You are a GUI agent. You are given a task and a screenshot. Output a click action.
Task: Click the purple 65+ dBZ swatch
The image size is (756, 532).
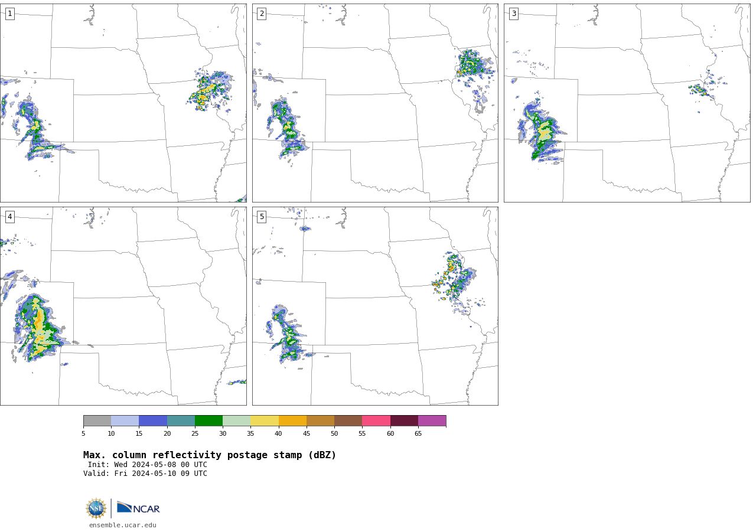[432, 420]
